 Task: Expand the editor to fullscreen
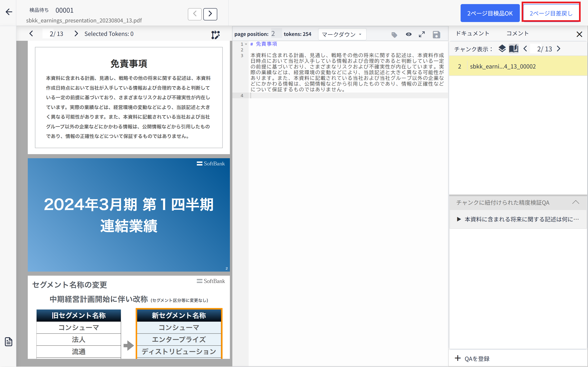tap(422, 34)
